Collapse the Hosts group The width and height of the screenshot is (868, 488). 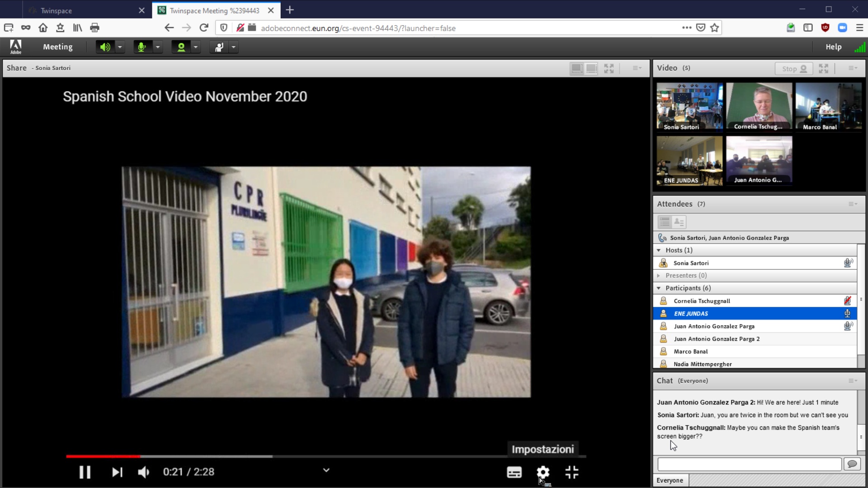point(659,250)
